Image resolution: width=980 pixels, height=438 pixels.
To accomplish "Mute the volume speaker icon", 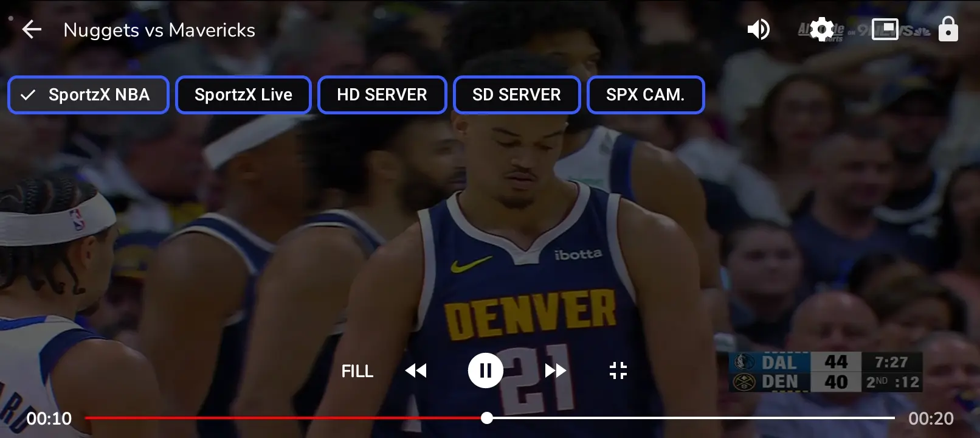I will coord(758,29).
